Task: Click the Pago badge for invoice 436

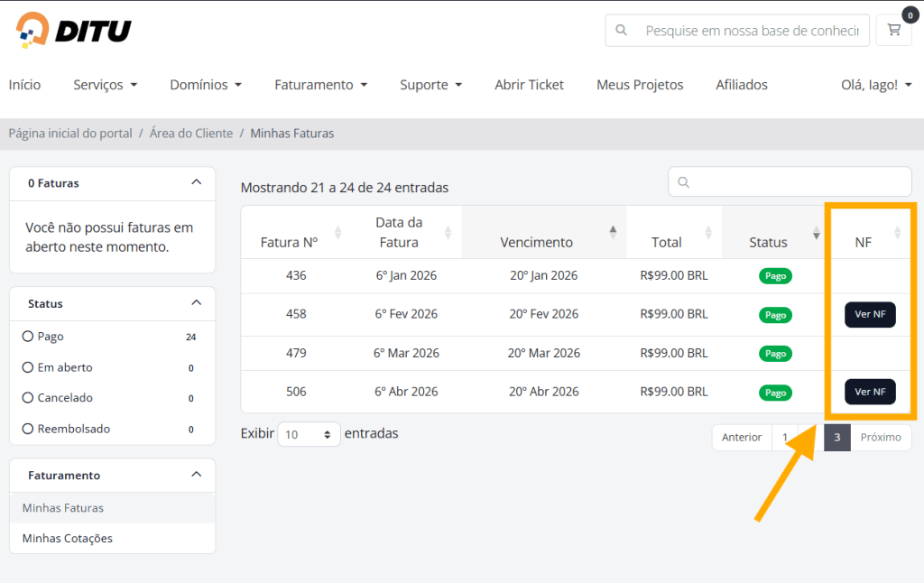Action: [775, 276]
